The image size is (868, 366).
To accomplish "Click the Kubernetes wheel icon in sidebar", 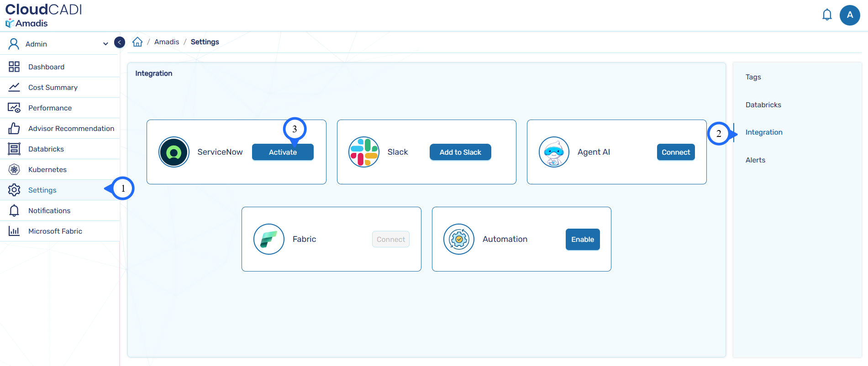I will [x=14, y=170].
